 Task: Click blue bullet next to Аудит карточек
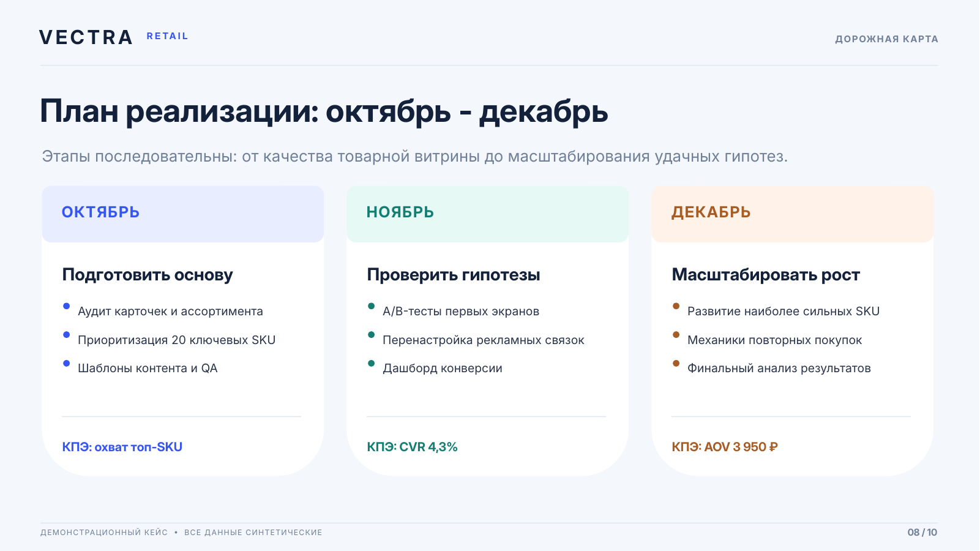[67, 306]
